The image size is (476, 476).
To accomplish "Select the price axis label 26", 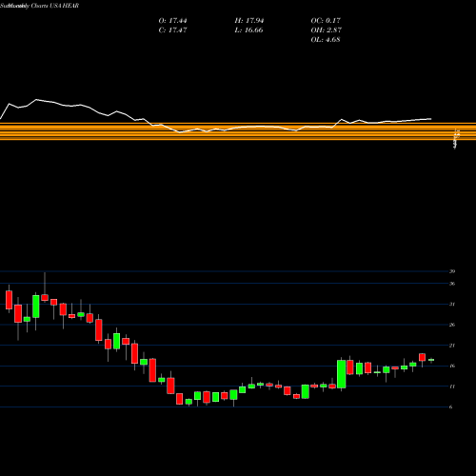I will point(452,325).
